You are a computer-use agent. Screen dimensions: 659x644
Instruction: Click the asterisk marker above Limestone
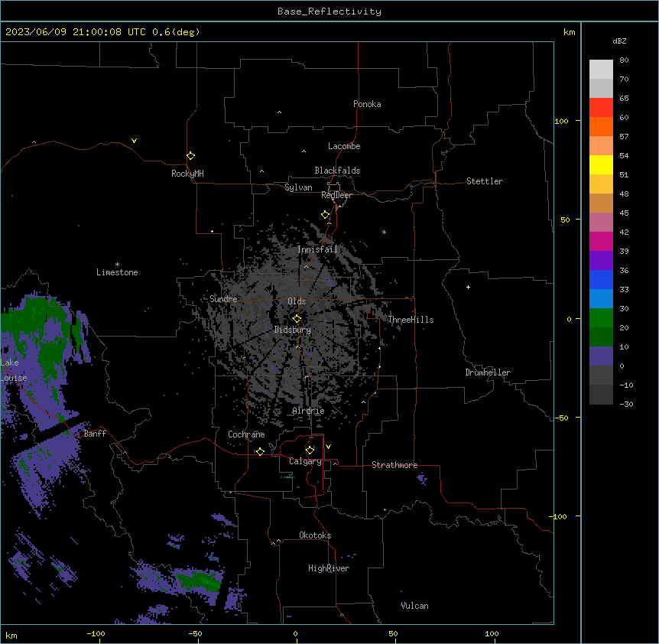pos(117,265)
